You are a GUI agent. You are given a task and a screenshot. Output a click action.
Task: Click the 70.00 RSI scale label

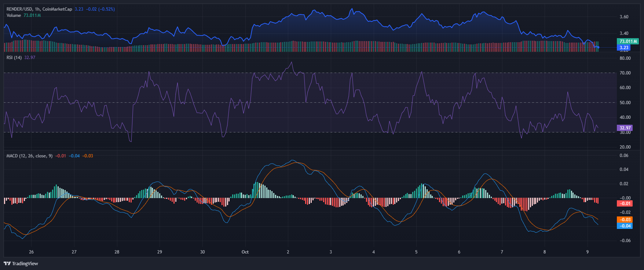tap(625, 73)
